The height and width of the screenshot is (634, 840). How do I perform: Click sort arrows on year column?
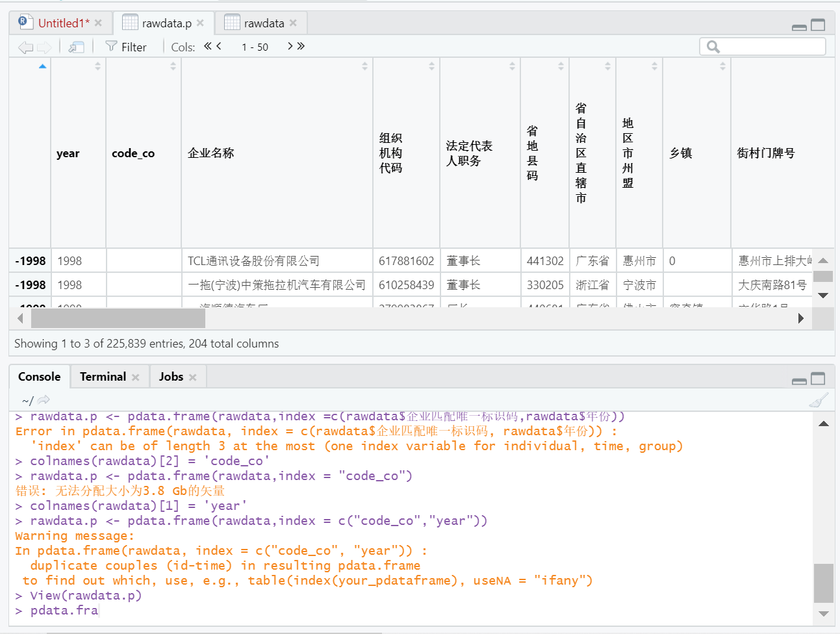97,66
